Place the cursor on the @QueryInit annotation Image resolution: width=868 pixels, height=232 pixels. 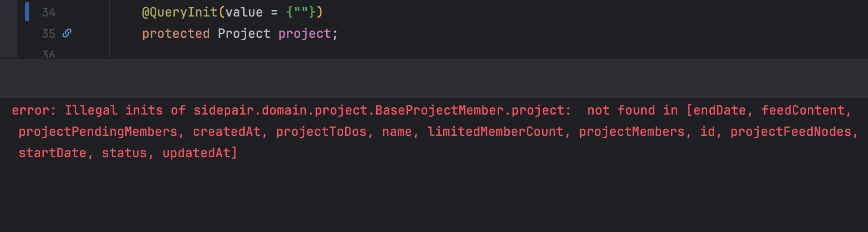tap(179, 12)
